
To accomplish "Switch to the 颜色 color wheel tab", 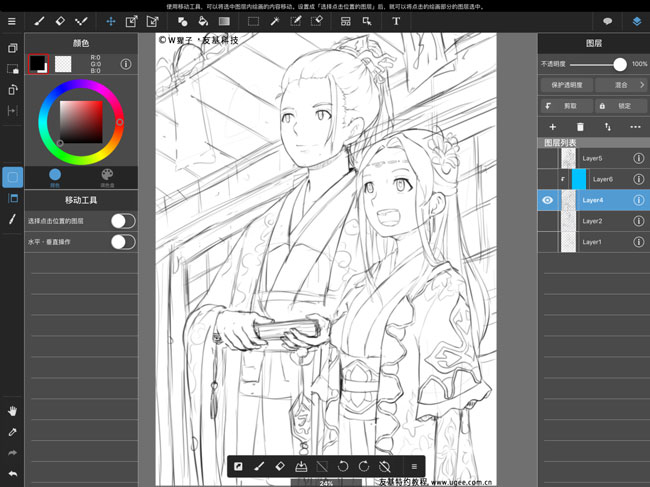I will (55, 177).
